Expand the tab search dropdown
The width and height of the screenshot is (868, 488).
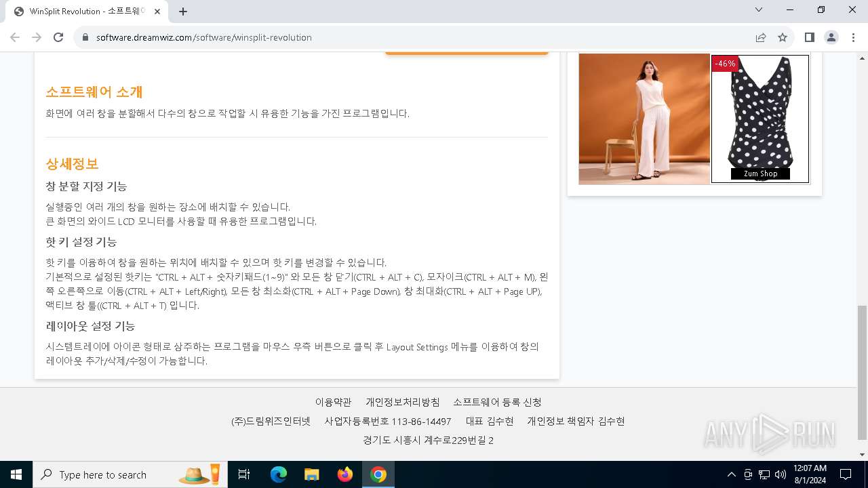coord(759,9)
